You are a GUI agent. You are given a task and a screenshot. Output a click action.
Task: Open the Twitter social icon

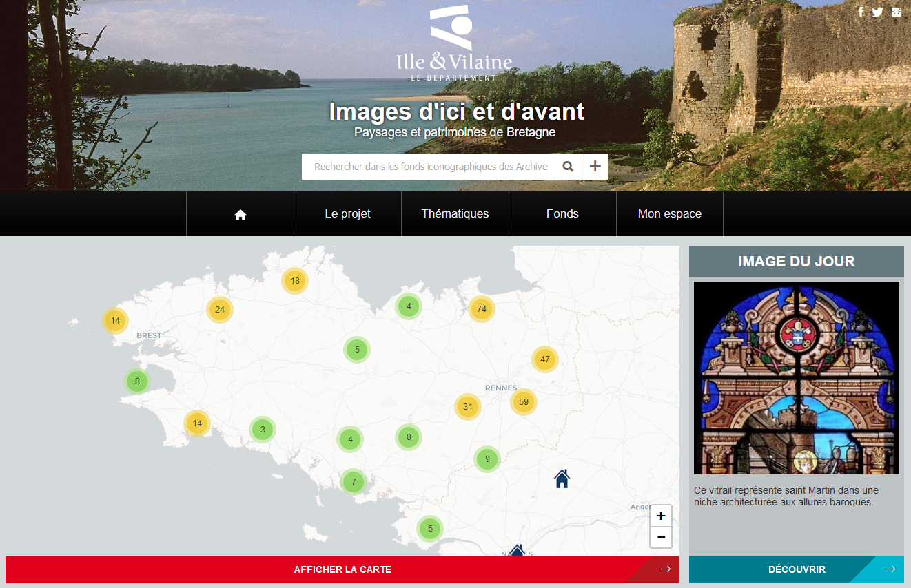pyautogui.click(x=877, y=12)
